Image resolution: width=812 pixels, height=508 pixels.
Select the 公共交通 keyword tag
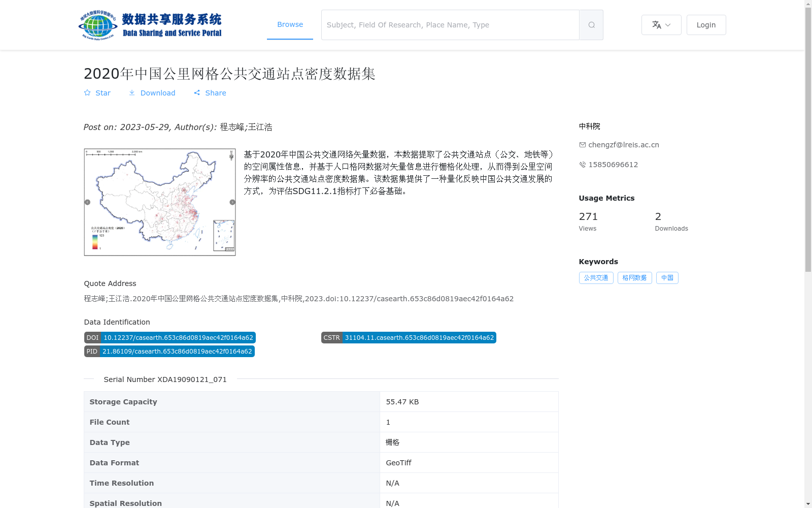tap(596, 278)
